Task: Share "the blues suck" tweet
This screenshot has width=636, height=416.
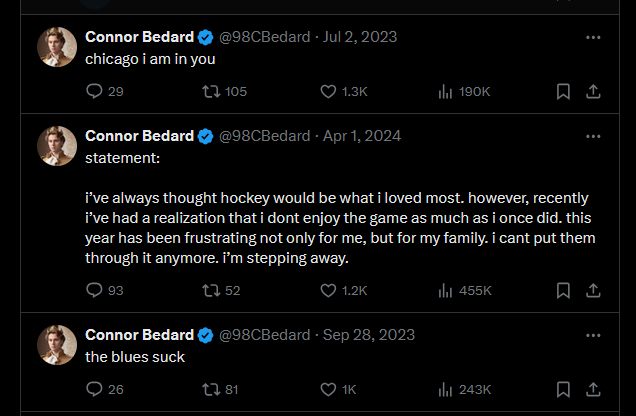Action: coord(592,390)
